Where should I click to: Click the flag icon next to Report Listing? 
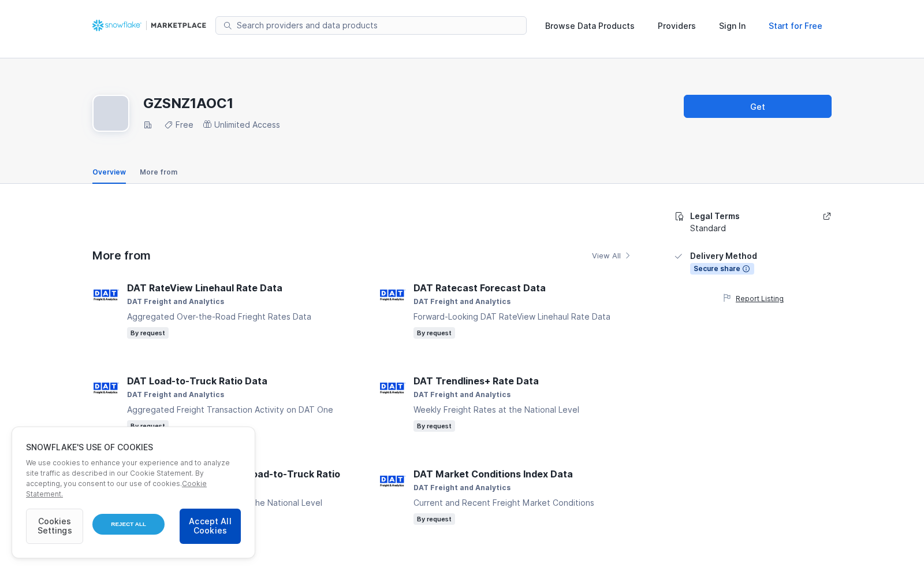point(727,298)
